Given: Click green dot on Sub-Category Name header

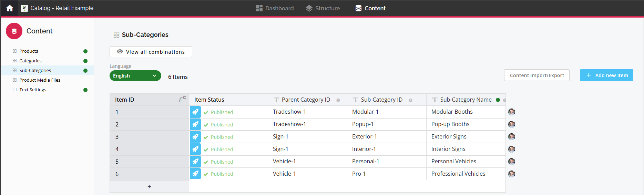Looking at the screenshot, I should coord(498,100).
